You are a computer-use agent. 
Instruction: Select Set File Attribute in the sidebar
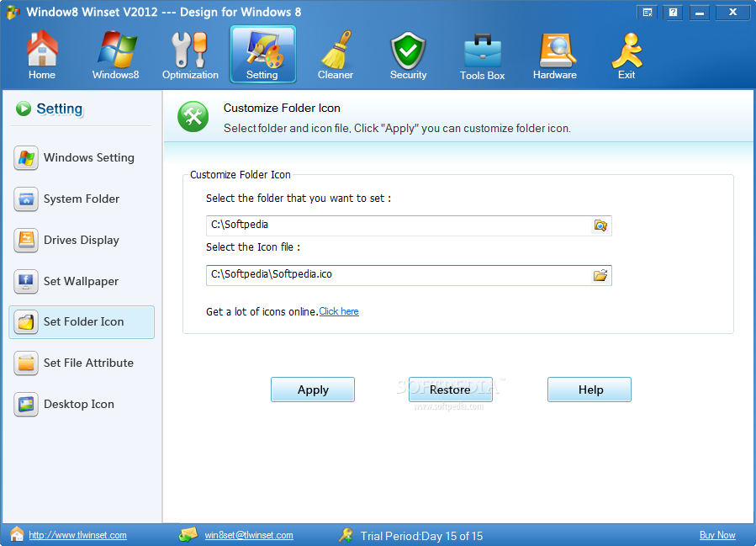pyautogui.click(x=82, y=363)
